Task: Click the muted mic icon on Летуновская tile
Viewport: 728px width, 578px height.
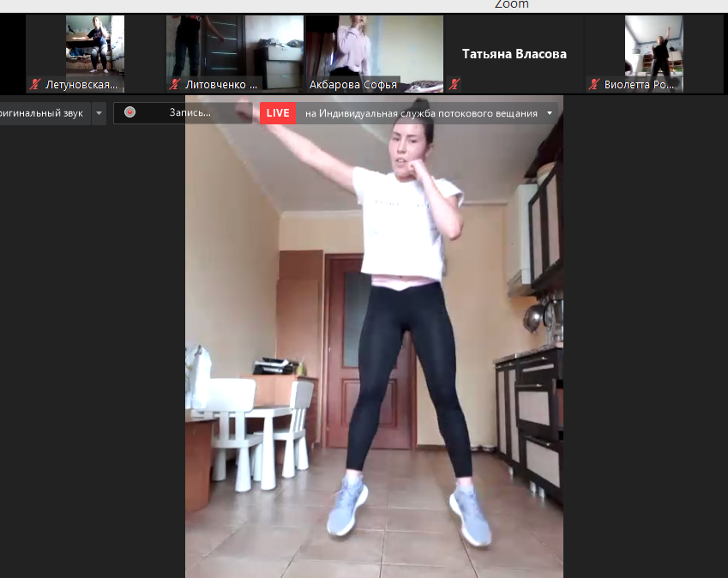Action: [35, 85]
